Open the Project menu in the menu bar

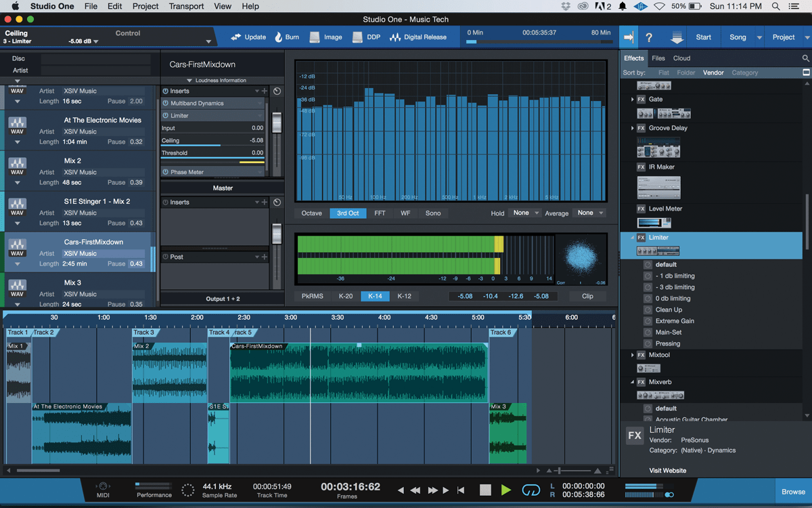coord(145,6)
